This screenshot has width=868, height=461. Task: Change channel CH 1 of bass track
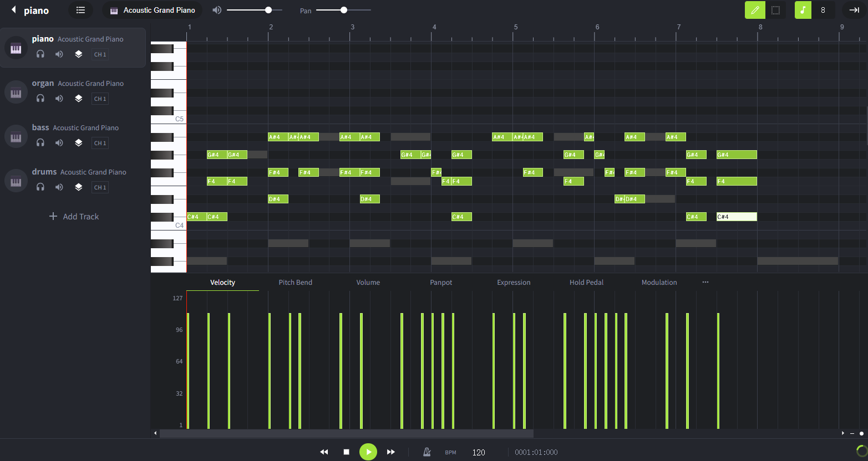tap(100, 143)
